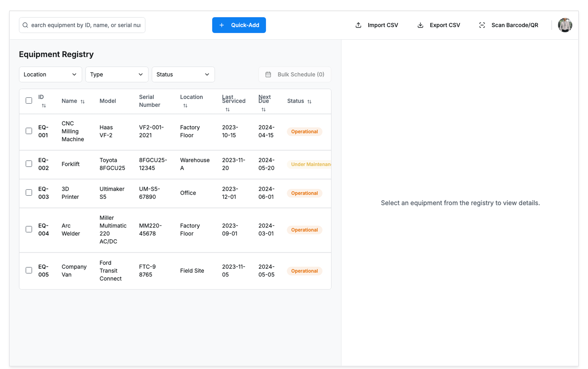Viewport: 588px width, 369px height.
Task: Select the EQ-002 Forklift checkbox
Action: 29,164
